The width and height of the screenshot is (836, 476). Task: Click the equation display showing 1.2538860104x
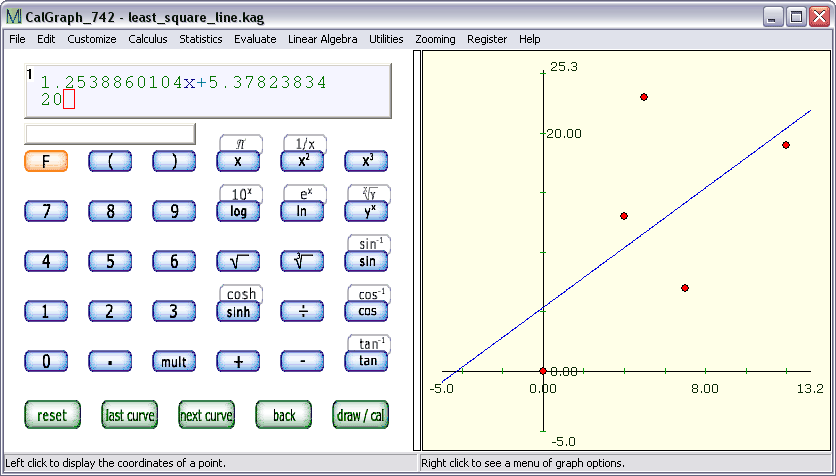[x=208, y=91]
